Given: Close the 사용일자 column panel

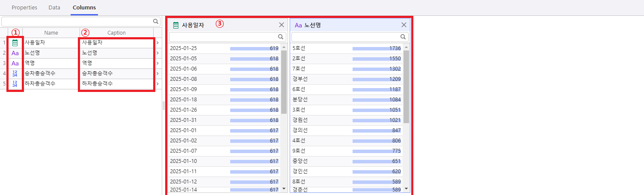Looking at the screenshot, I should (281, 25).
